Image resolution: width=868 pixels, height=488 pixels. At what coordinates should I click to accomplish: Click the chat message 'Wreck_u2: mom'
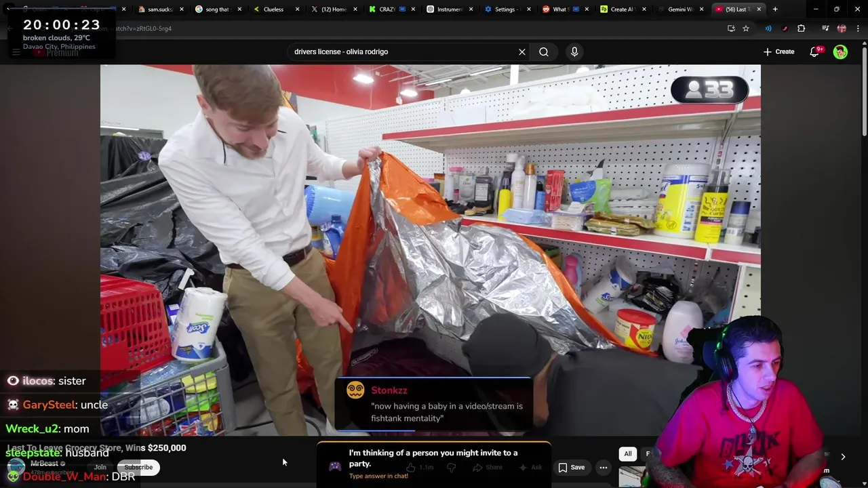click(47, 428)
